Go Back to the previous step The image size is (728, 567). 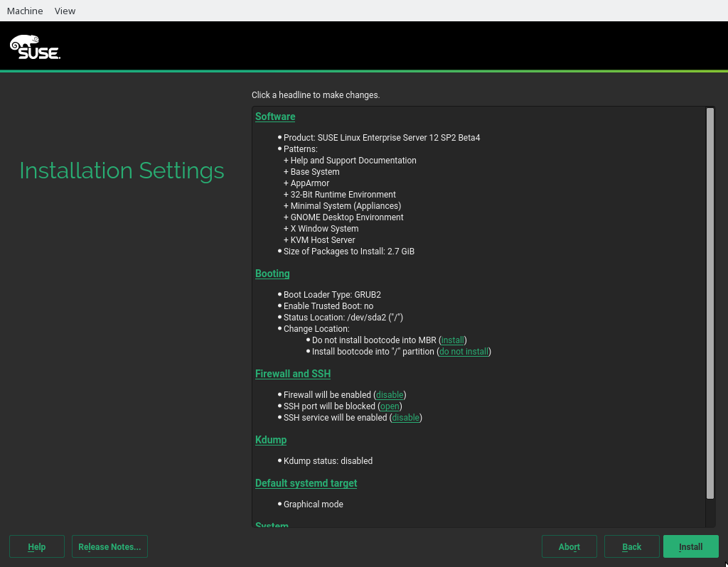(631, 546)
